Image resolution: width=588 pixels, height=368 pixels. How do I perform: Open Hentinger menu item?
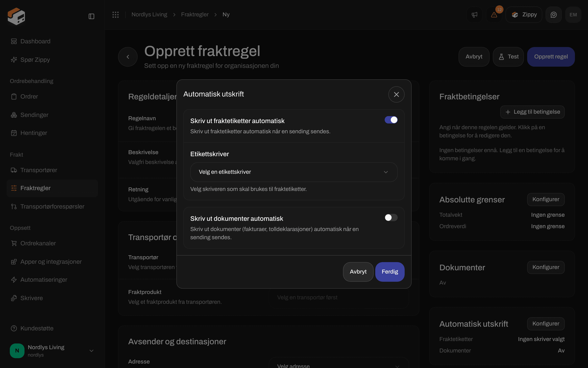(52, 133)
